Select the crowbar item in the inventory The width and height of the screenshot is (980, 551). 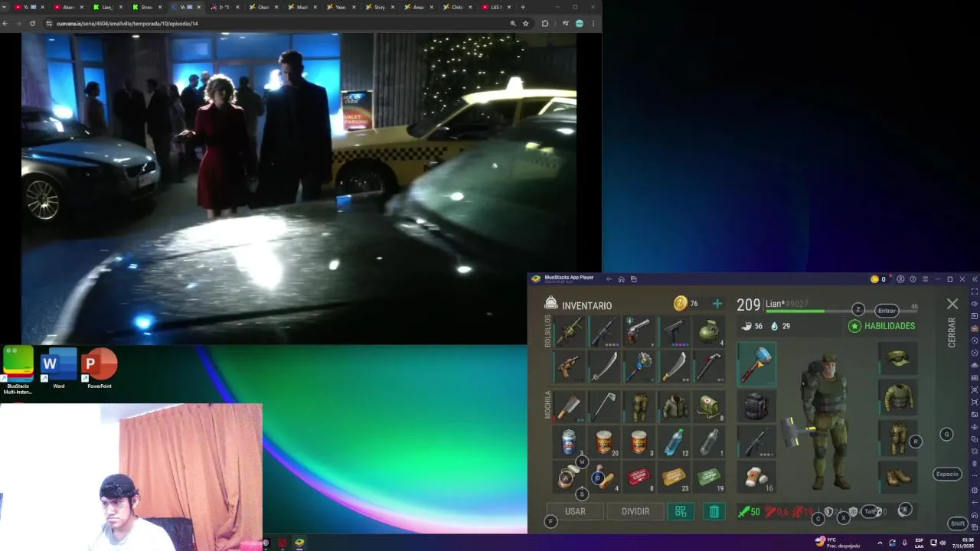710,367
